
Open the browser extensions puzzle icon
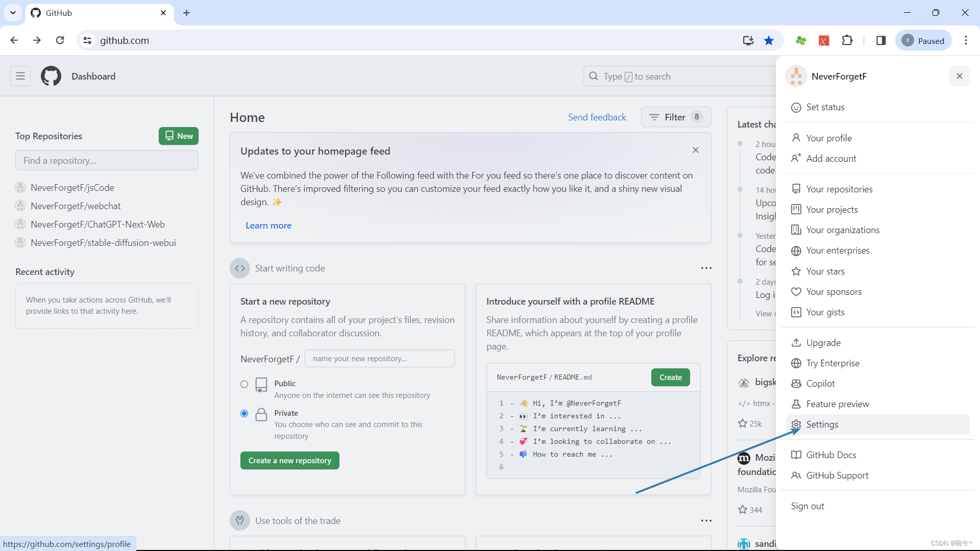pos(847,40)
